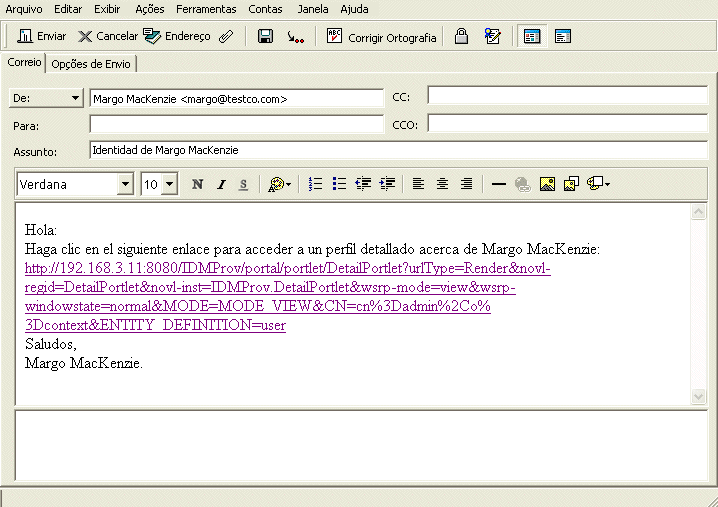Insert a horizontal line
Image resolution: width=718 pixels, height=507 pixels.
(498, 184)
